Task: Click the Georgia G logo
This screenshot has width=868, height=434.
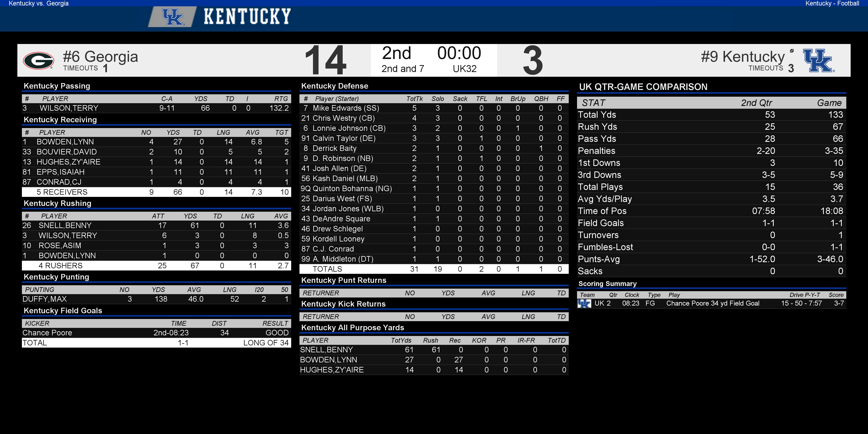Action: [x=38, y=61]
